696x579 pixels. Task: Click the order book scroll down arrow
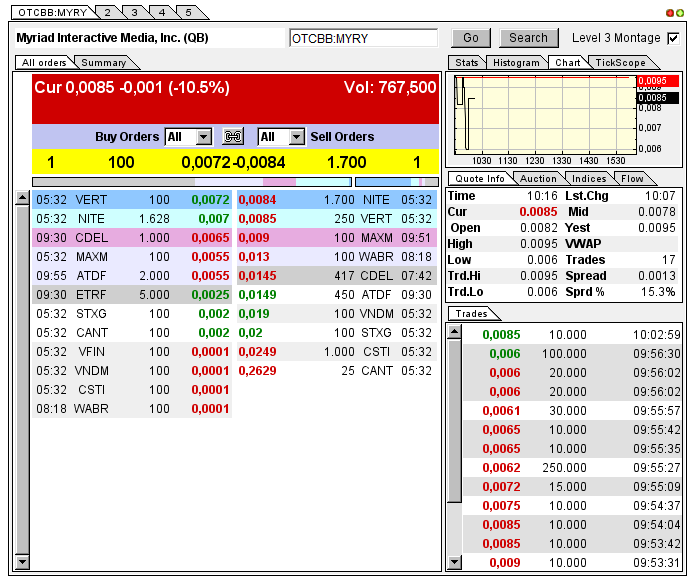click(22, 562)
